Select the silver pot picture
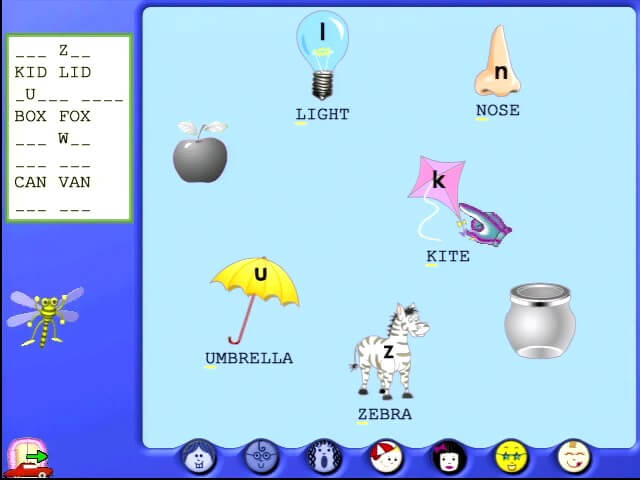Image resolution: width=640 pixels, height=480 pixels. pos(540,321)
